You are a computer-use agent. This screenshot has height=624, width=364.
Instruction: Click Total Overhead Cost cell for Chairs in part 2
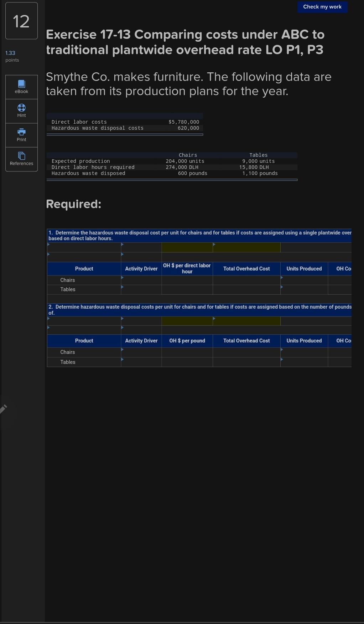click(x=246, y=352)
